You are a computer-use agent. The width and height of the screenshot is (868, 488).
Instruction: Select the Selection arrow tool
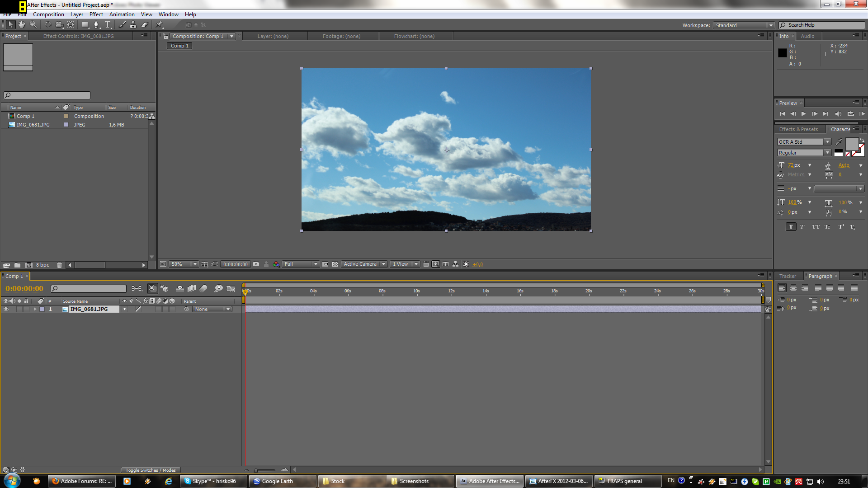click(10, 25)
